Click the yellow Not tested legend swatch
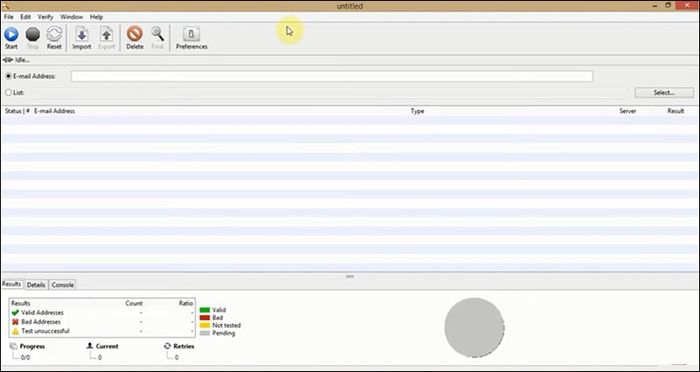Screen dimensions: 700x372 coord(205,326)
